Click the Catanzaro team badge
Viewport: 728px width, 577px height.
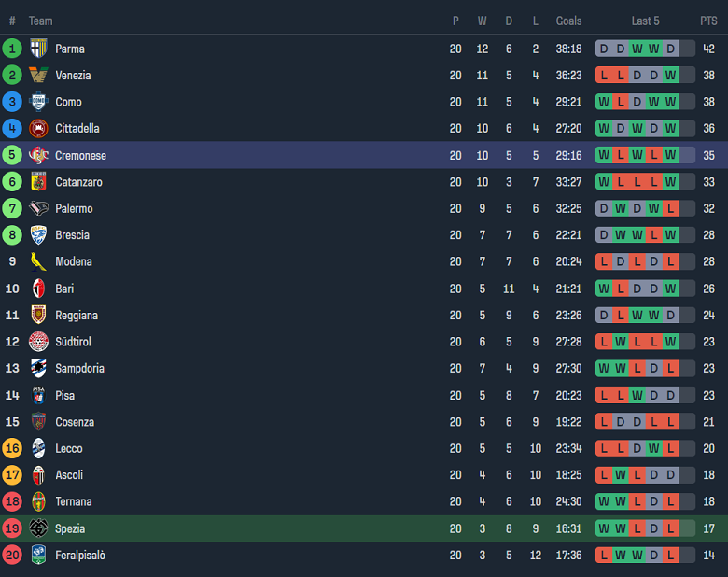pos(38,182)
